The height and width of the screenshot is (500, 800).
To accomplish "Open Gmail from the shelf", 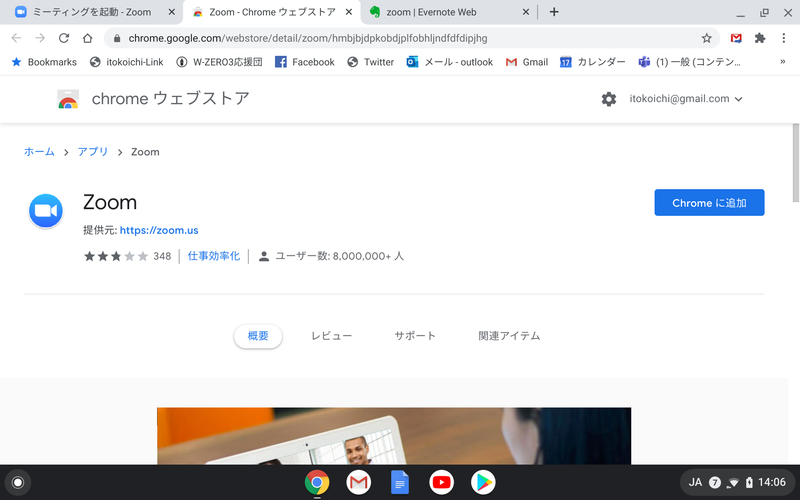I will click(358, 482).
